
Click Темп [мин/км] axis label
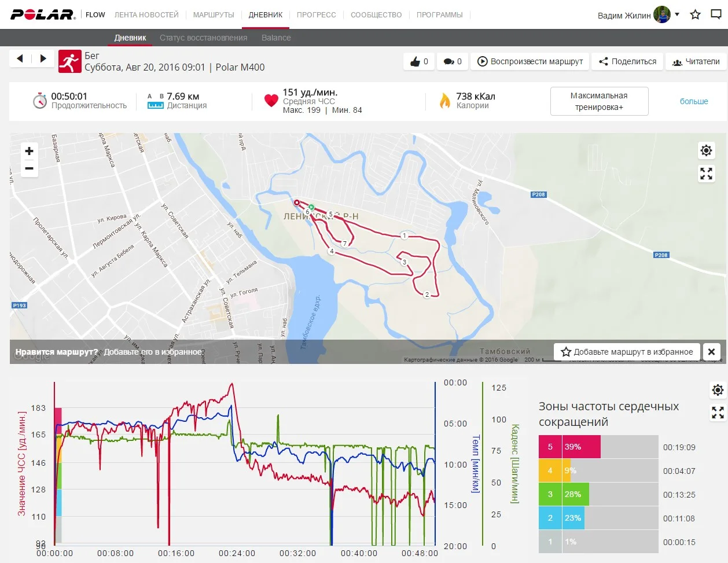[x=476, y=463]
